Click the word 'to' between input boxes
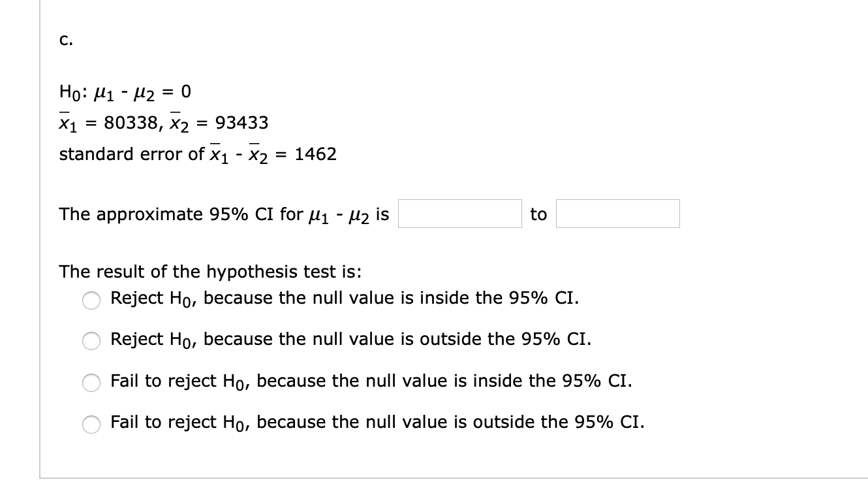This screenshot has width=868, height=503. [538, 214]
